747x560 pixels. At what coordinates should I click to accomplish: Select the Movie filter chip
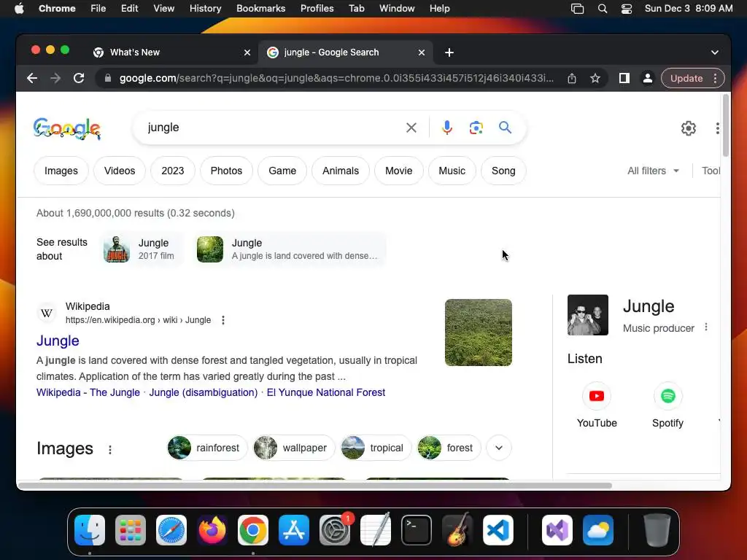coord(399,171)
